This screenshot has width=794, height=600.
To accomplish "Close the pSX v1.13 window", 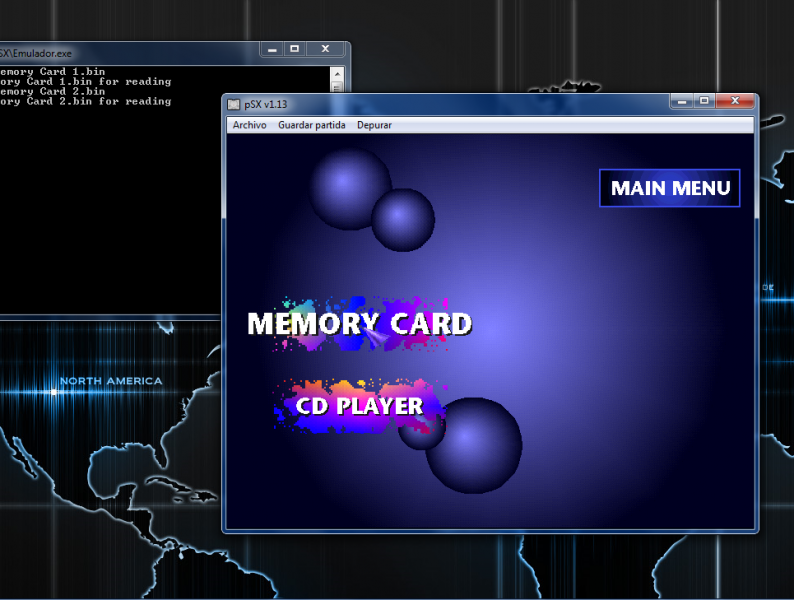I will pyautogui.click(x=735, y=101).
